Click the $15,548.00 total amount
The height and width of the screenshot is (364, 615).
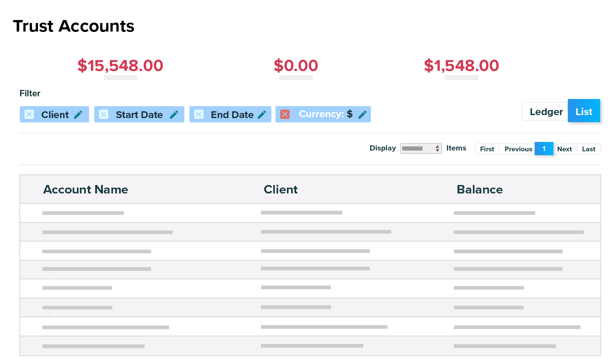click(120, 66)
